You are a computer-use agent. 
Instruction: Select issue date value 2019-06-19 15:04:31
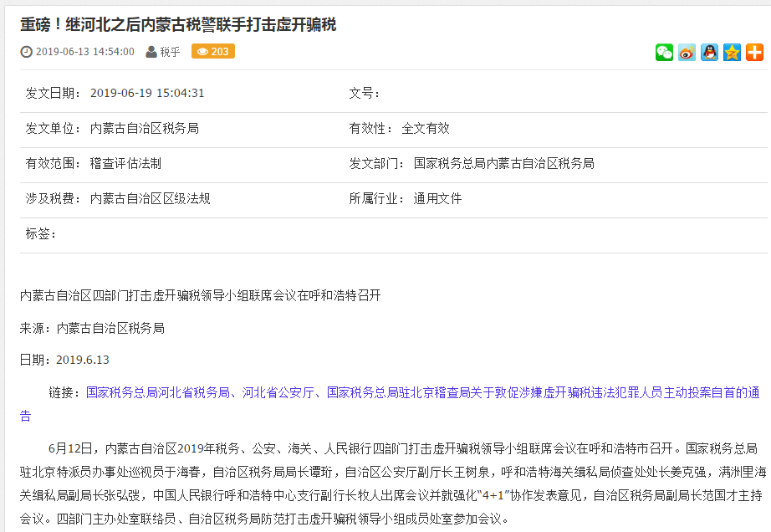147,93
